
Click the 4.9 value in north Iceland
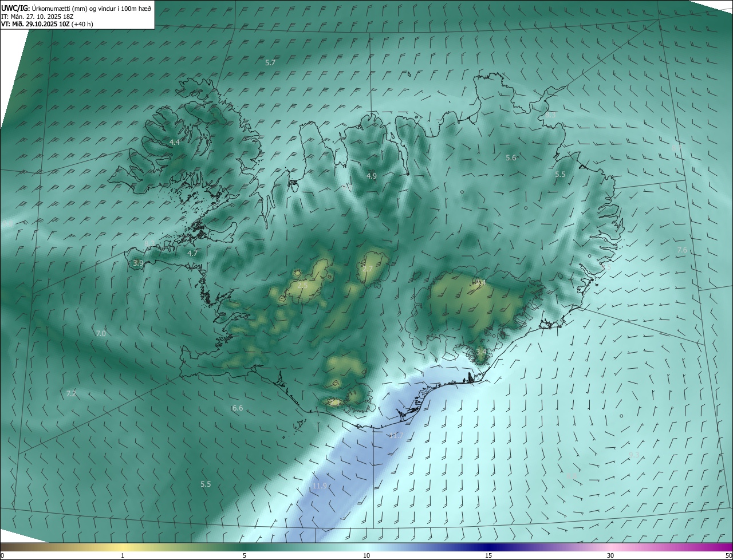pos(372,176)
